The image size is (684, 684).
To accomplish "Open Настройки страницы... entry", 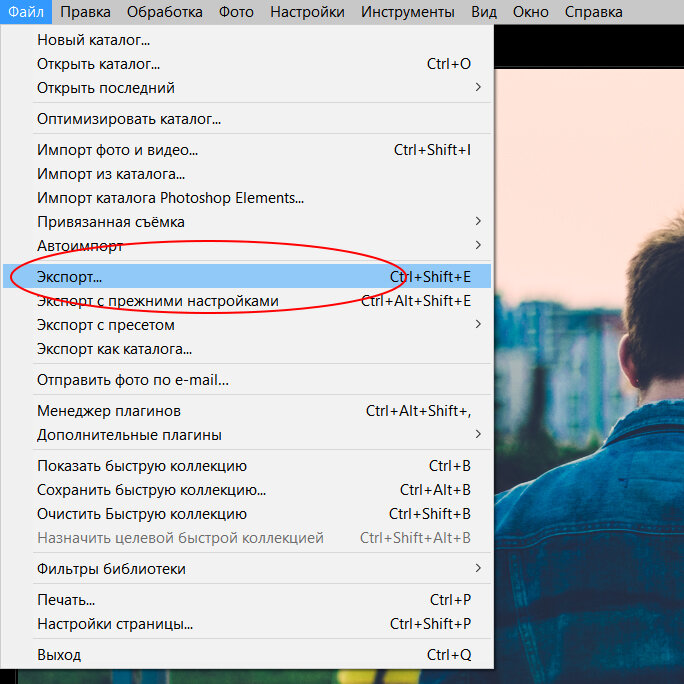I will [x=247, y=623].
